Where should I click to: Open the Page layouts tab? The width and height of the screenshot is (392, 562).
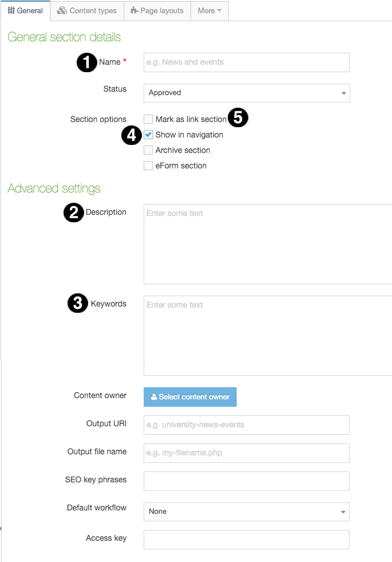tap(157, 10)
